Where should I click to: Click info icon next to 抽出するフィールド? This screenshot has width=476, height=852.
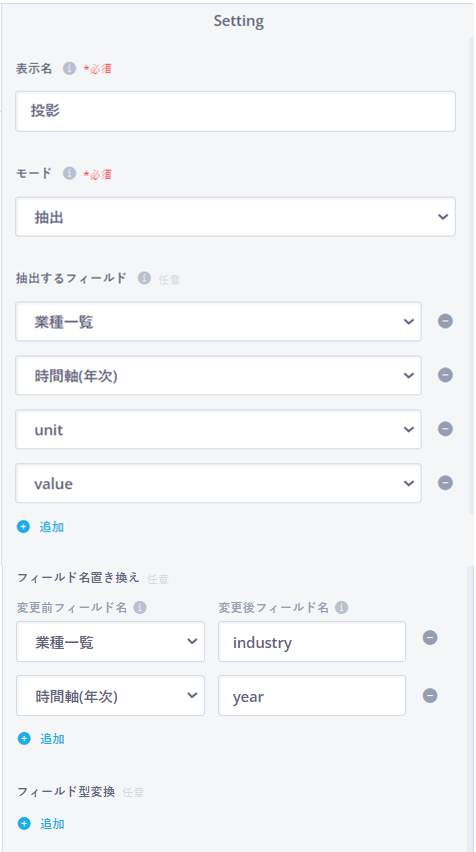coord(144,278)
